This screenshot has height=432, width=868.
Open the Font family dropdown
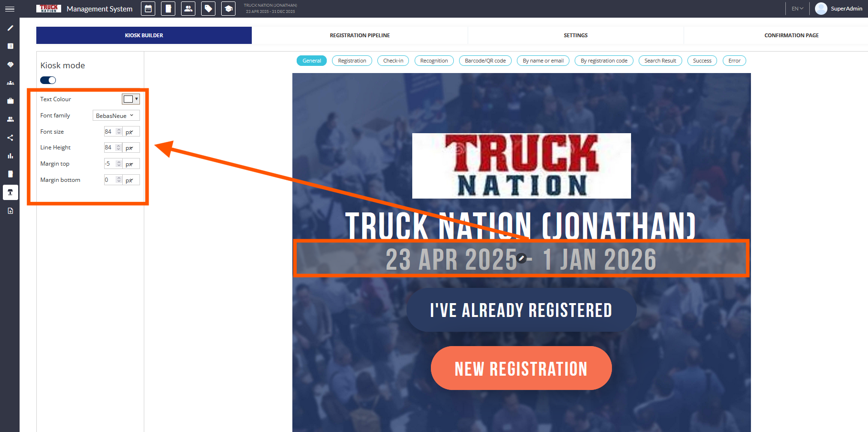coord(116,116)
